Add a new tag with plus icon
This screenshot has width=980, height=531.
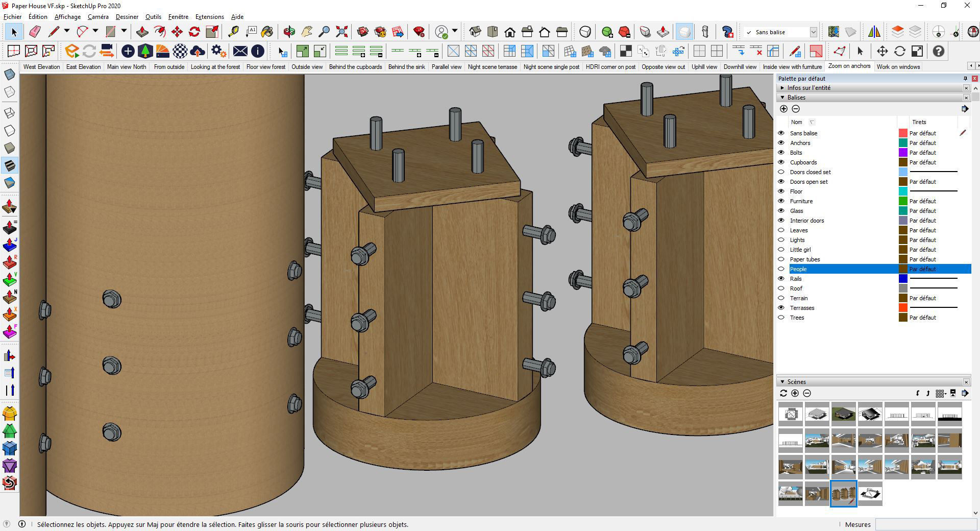tap(783, 109)
